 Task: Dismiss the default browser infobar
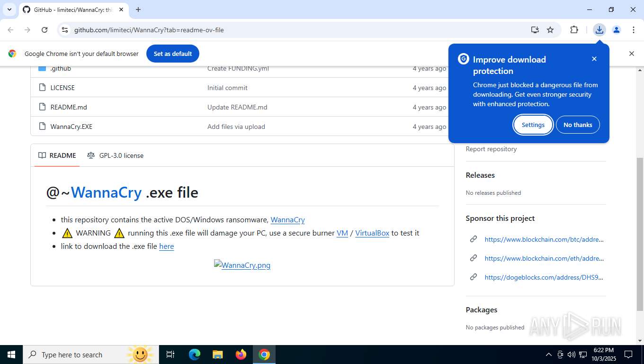tap(631, 54)
